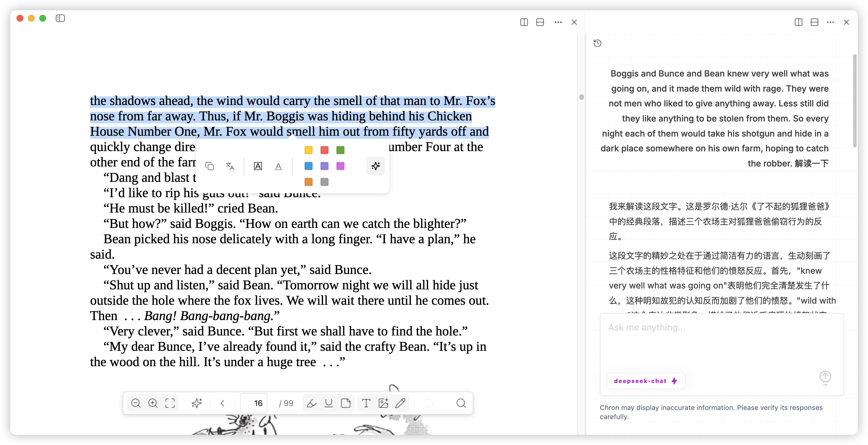Click the translate icon in selection popup

(x=230, y=166)
